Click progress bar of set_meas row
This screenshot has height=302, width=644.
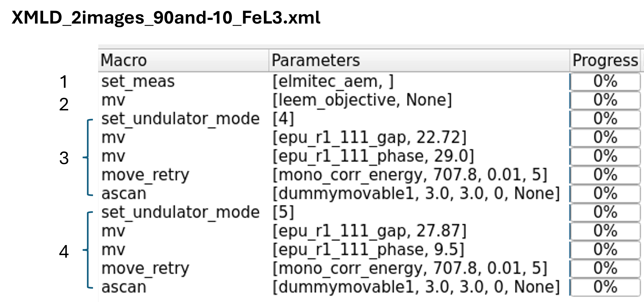(x=605, y=82)
